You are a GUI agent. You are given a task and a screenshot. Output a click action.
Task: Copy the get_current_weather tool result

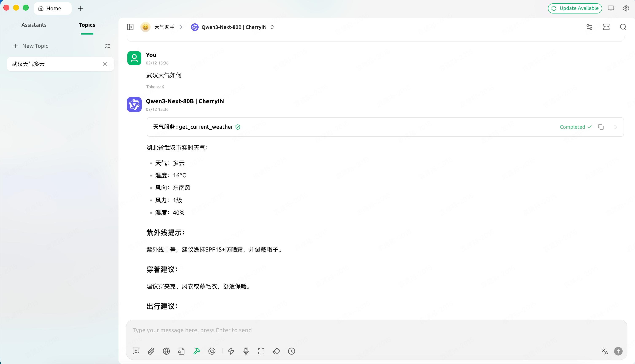pyautogui.click(x=601, y=127)
